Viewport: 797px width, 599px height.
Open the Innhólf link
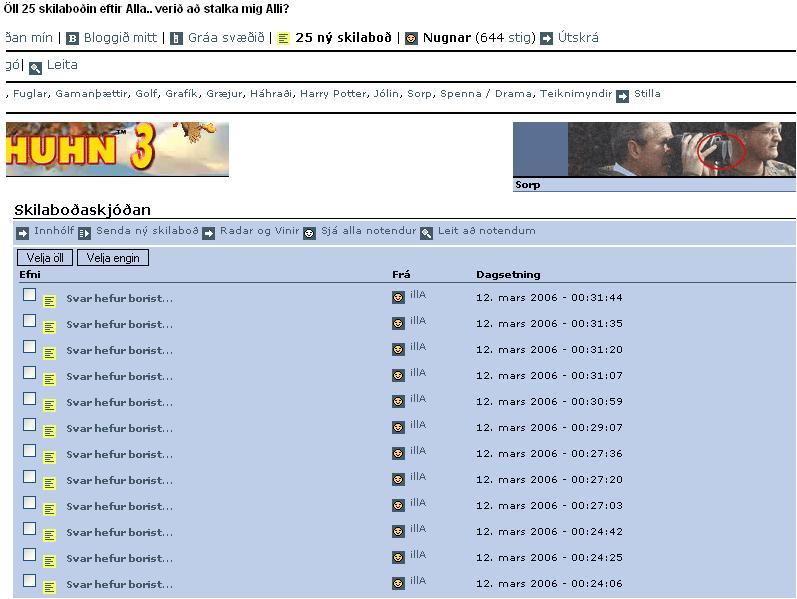click(x=54, y=231)
